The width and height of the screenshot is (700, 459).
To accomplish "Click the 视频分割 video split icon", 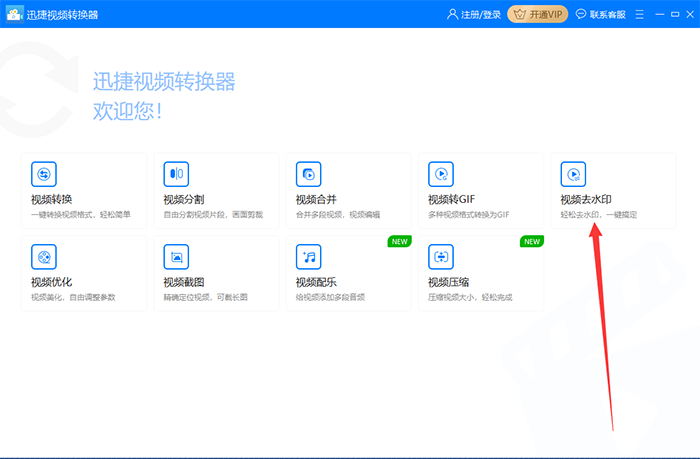I will pyautogui.click(x=176, y=174).
